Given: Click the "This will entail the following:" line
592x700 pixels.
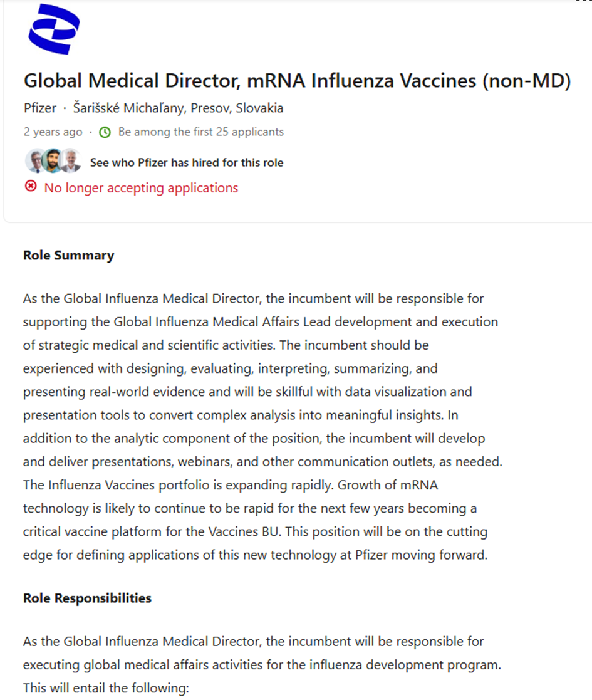Looking at the screenshot, I should coord(105,688).
